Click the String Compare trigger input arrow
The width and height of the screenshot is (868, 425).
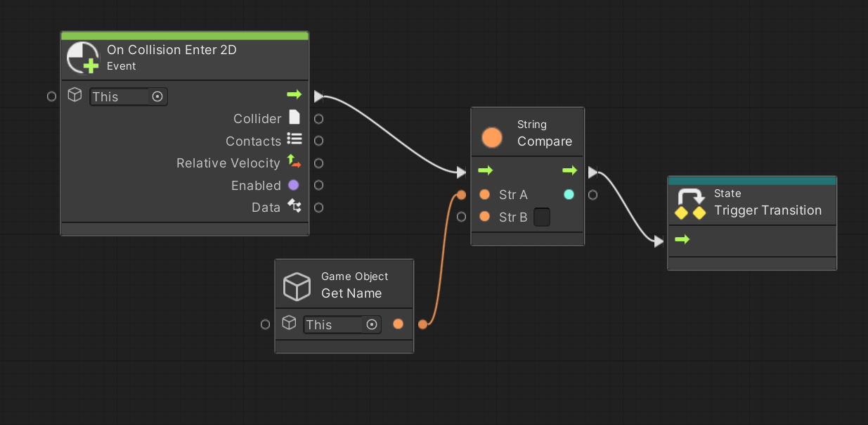pos(485,170)
